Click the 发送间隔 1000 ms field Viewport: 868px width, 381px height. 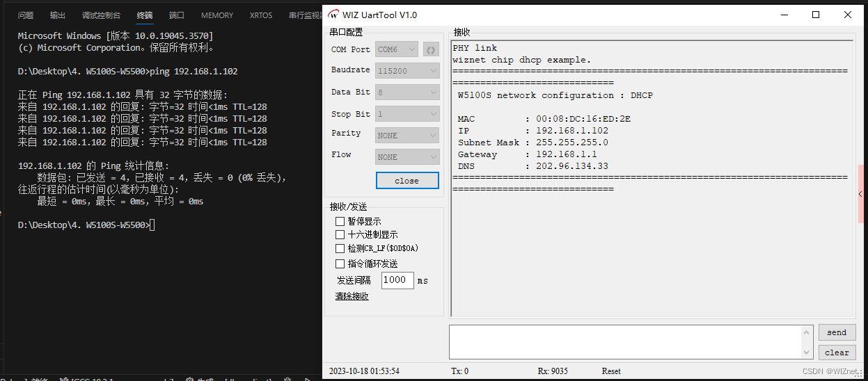(x=397, y=280)
